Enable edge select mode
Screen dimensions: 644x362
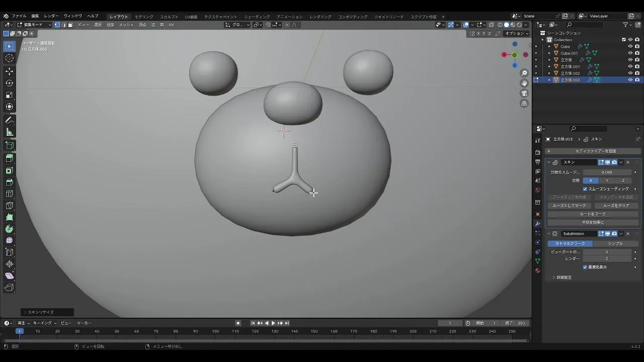tap(64, 25)
